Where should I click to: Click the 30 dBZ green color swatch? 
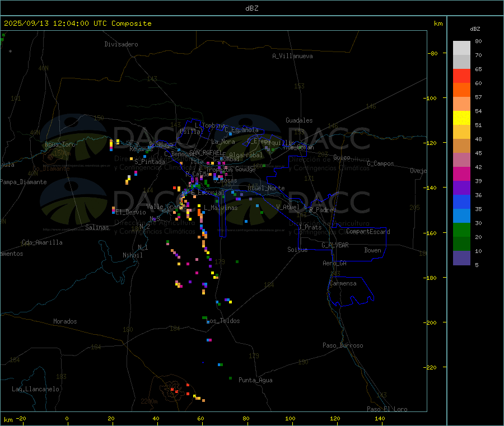(x=461, y=230)
